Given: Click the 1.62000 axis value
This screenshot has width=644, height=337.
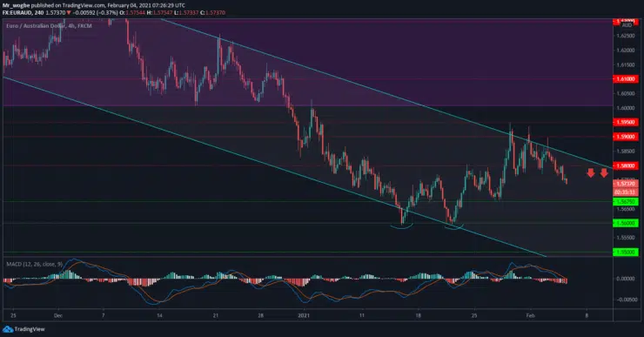Looking at the screenshot, I should pyautogui.click(x=625, y=51).
